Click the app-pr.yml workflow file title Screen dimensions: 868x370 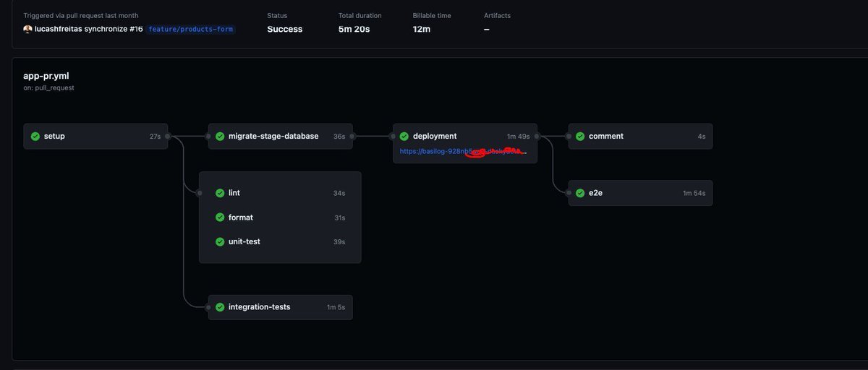[x=46, y=75]
